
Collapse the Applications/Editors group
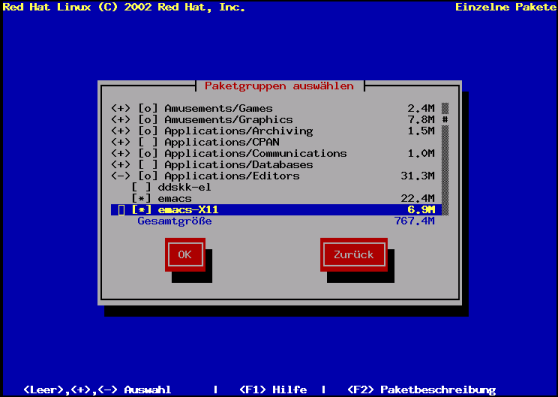point(121,176)
